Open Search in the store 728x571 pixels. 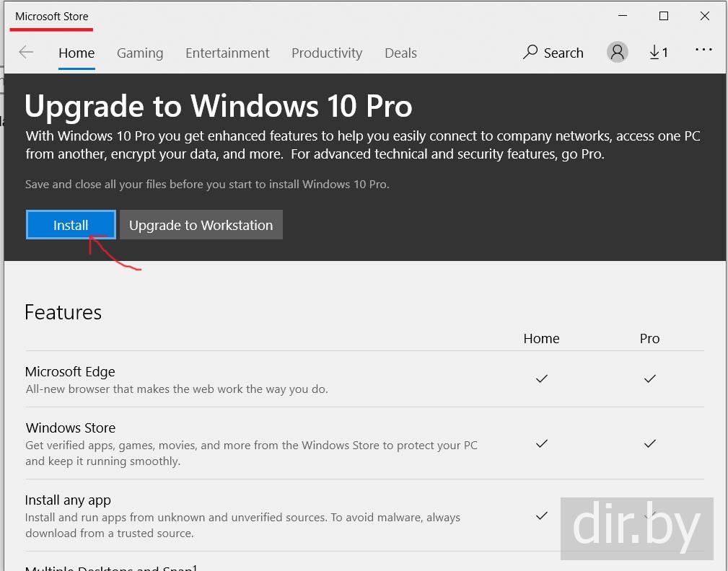[553, 53]
